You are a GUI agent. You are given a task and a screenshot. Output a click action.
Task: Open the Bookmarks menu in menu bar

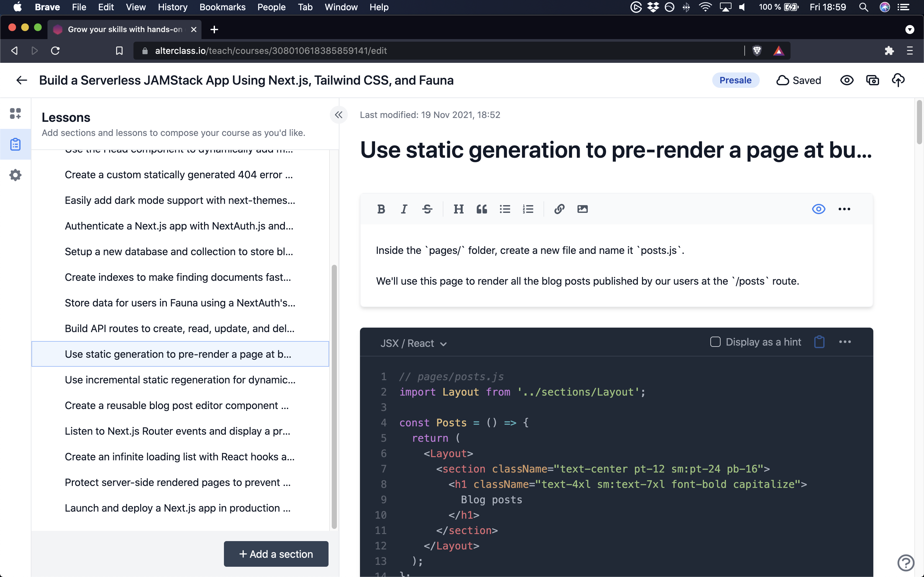[222, 7]
